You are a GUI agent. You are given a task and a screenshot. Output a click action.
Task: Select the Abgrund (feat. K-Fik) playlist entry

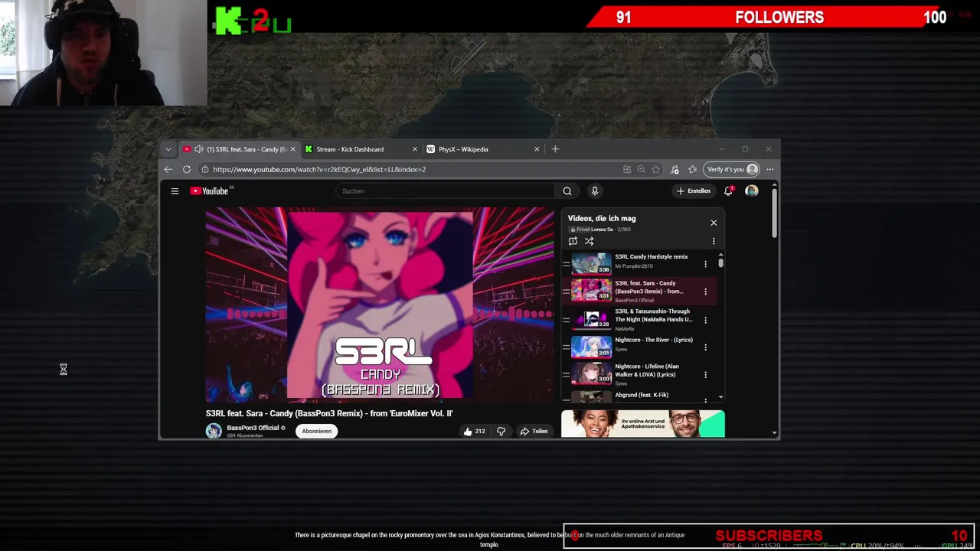point(642,396)
